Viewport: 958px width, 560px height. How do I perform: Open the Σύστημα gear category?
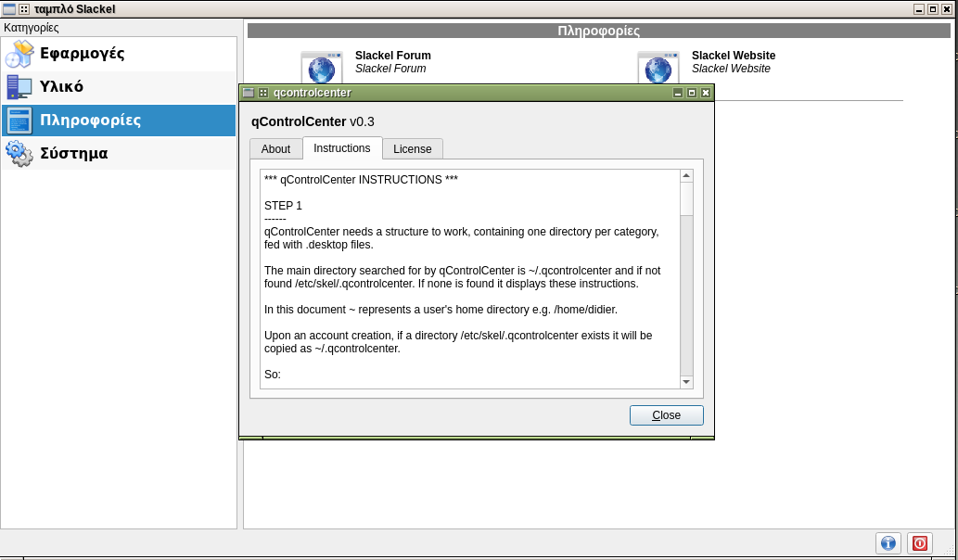point(118,153)
